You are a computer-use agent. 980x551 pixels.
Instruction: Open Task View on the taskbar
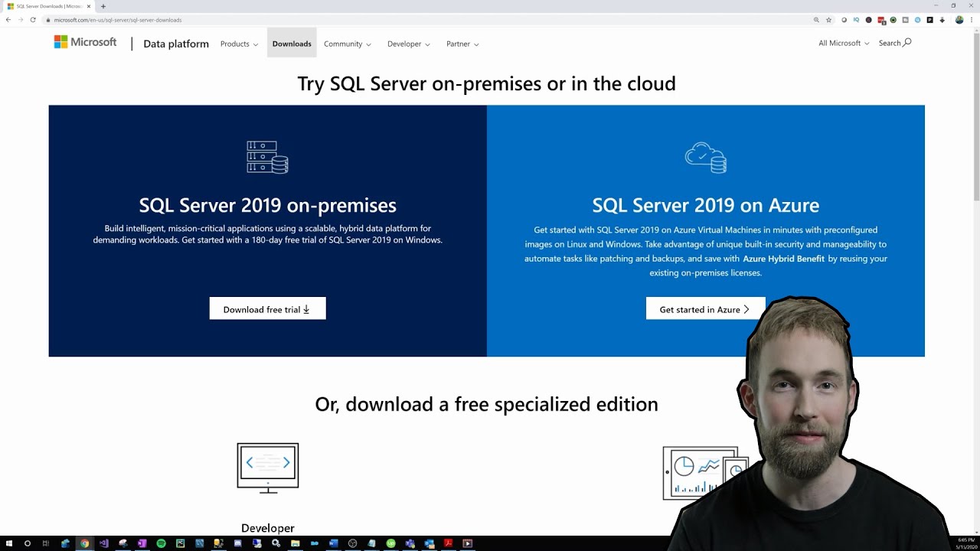pos(46,543)
